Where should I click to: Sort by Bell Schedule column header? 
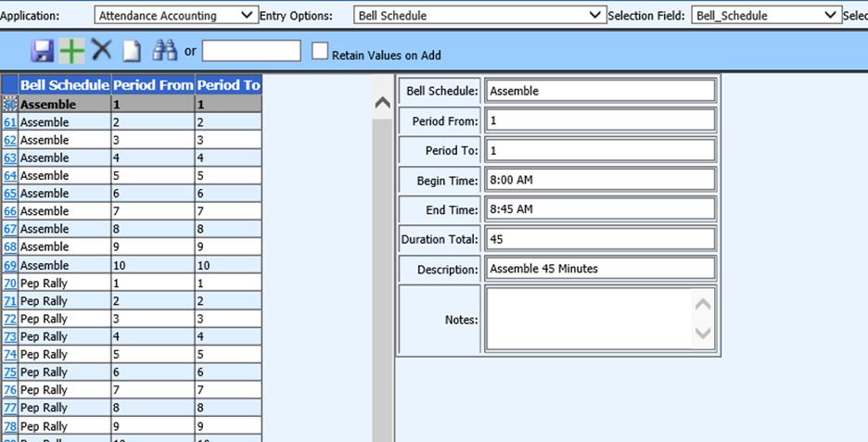(x=65, y=84)
